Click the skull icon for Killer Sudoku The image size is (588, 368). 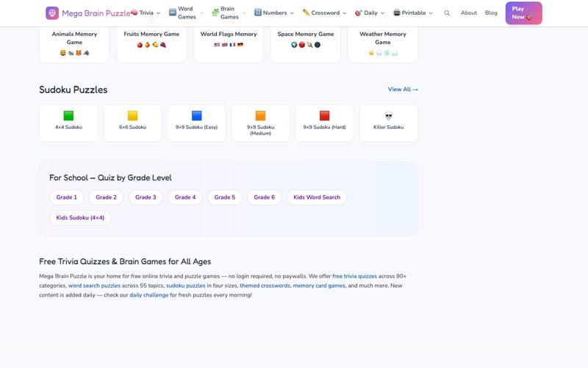[389, 116]
